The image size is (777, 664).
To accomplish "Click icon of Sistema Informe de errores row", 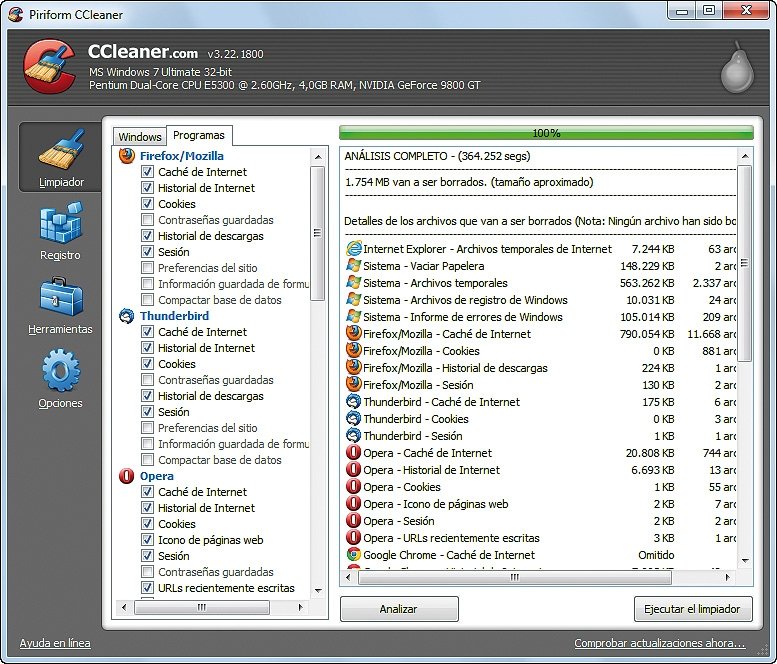I will pos(354,317).
